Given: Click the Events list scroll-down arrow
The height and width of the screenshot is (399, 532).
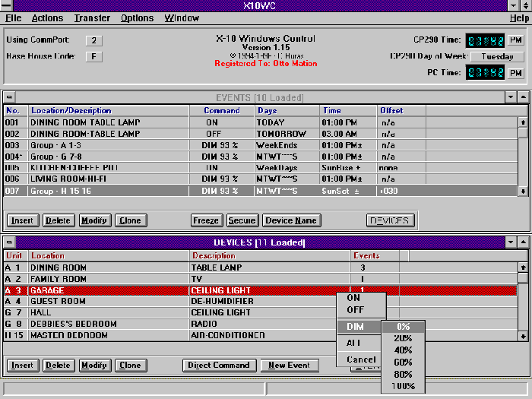Looking at the screenshot, I should click(x=523, y=191).
